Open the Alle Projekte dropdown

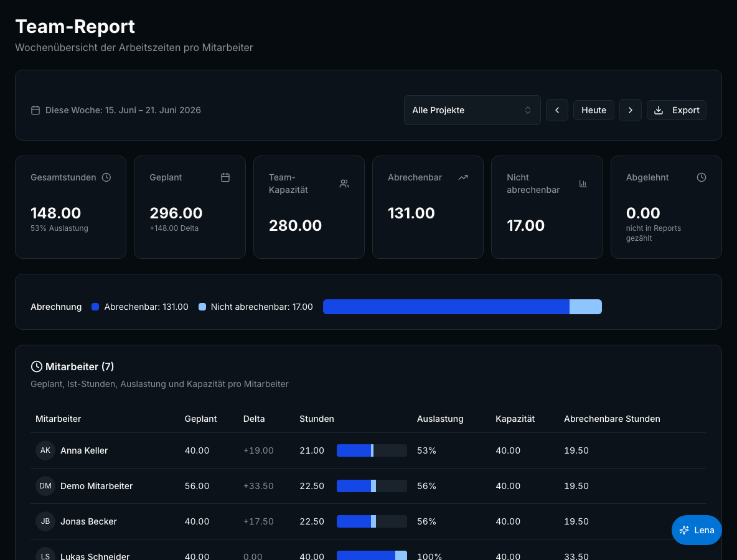pos(472,110)
